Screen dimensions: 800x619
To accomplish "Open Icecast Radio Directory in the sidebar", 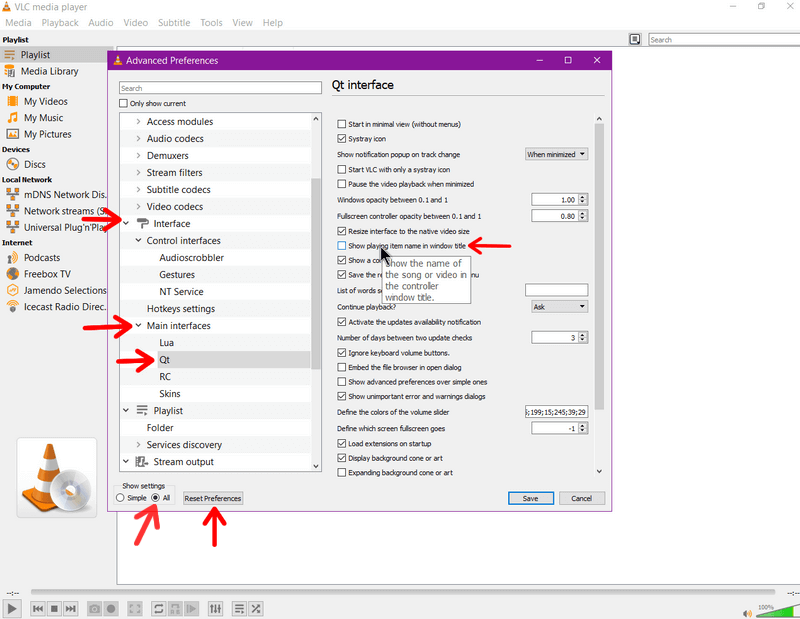I will tap(65, 307).
